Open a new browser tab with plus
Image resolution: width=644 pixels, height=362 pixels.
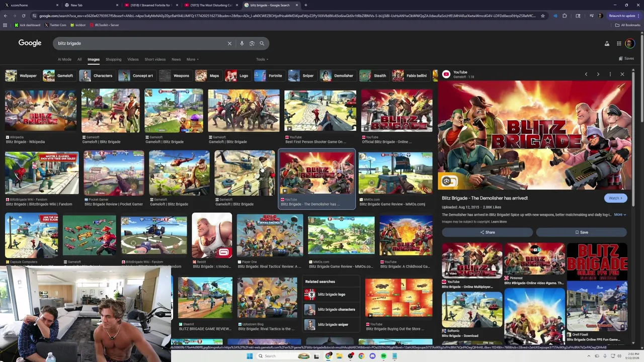click(306, 5)
